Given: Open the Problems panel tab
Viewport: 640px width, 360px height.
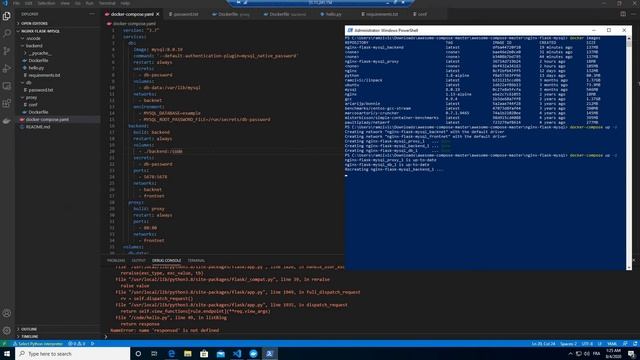Looking at the screenshot, I should (x=116, y=260).
